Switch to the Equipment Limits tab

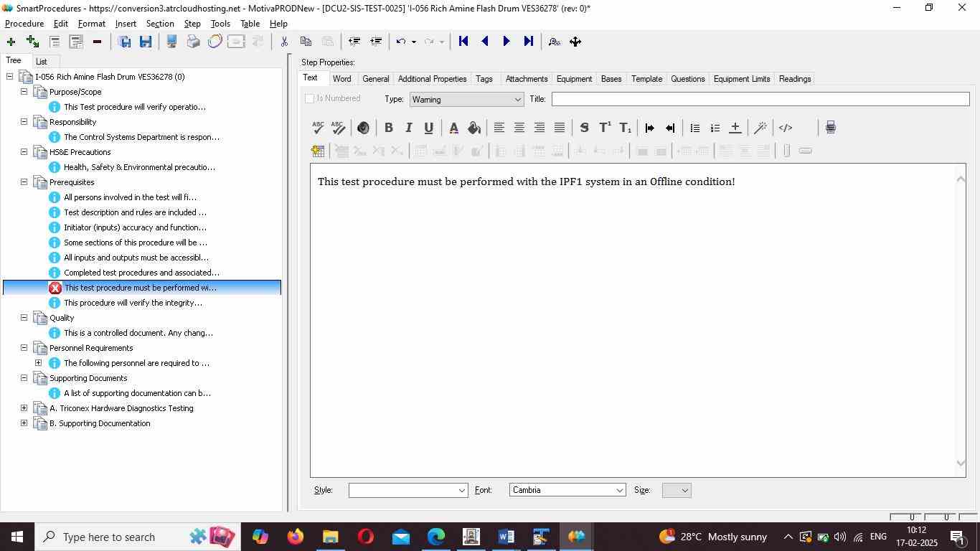(742, 79)
